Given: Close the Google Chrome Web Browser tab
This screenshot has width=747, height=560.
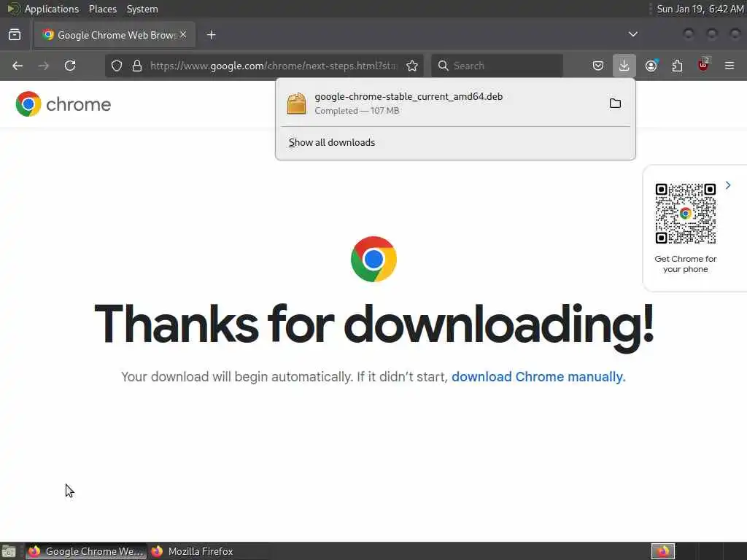Looking at the screenshot, I should pos(183,35).
